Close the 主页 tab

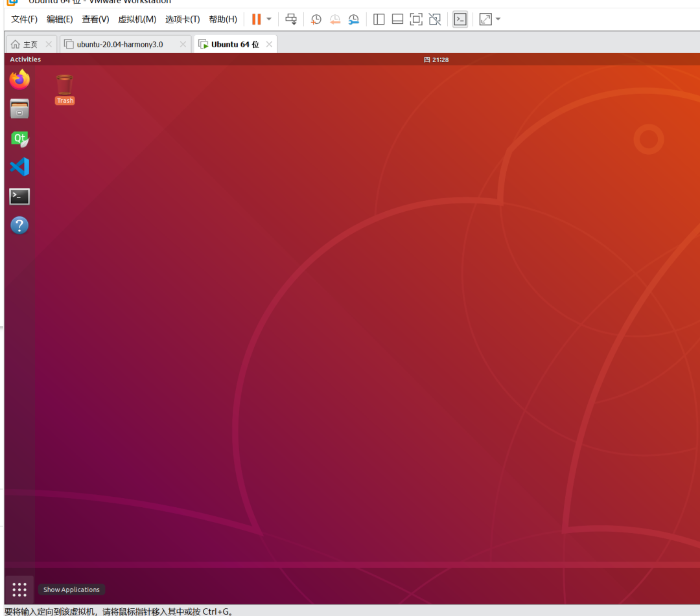49,44
